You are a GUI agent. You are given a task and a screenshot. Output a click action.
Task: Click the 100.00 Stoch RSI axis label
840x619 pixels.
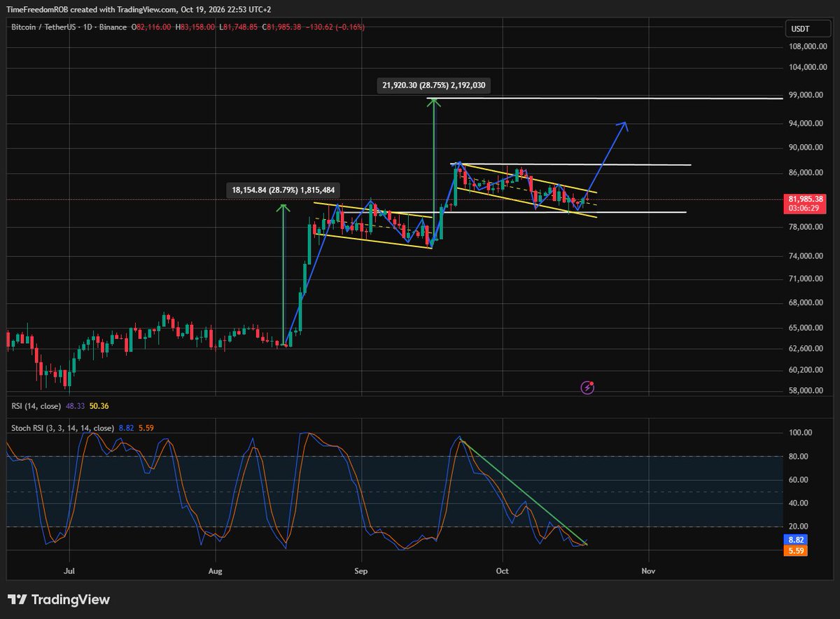tap(801, 433)
